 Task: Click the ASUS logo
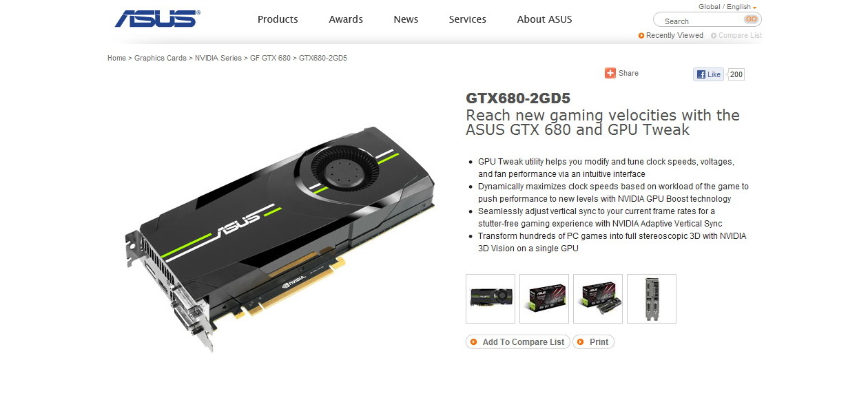pos(157,19)
